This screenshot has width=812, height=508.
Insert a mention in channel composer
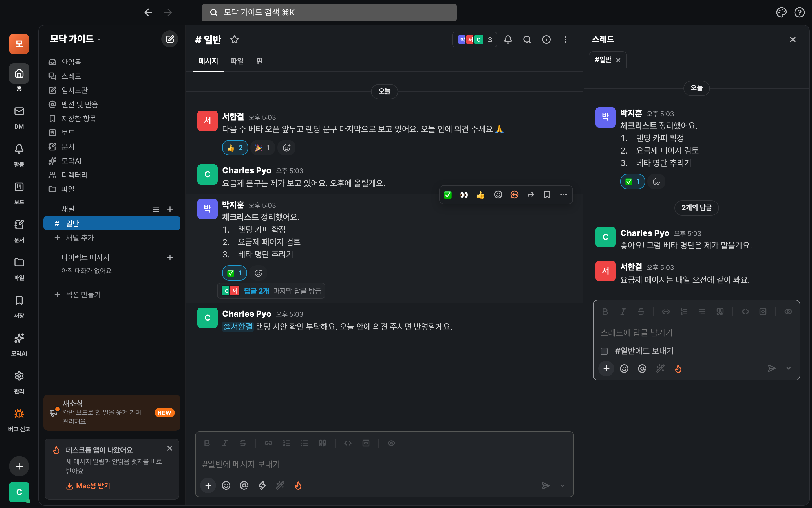[244, 485]
